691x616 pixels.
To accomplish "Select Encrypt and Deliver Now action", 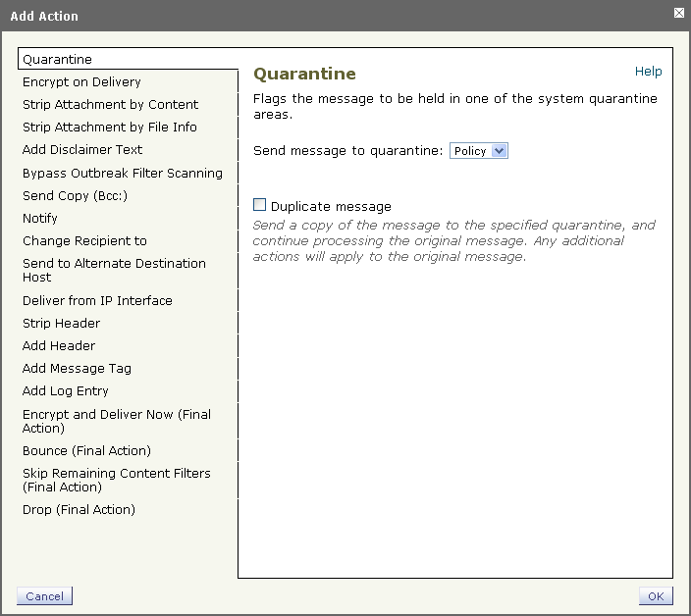I will (117, 421).
